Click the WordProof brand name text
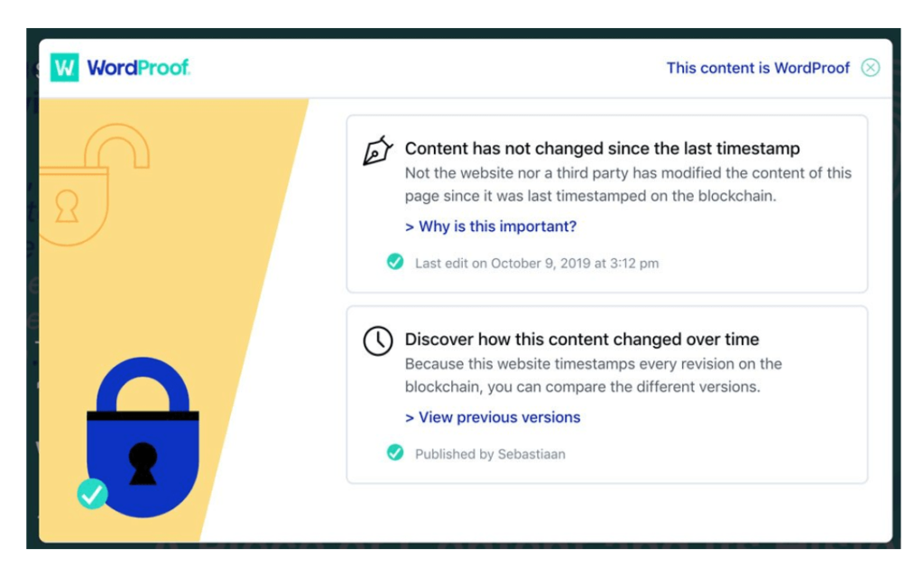The height and width of the screenshot is (578, 924). (x=138, y=68)
